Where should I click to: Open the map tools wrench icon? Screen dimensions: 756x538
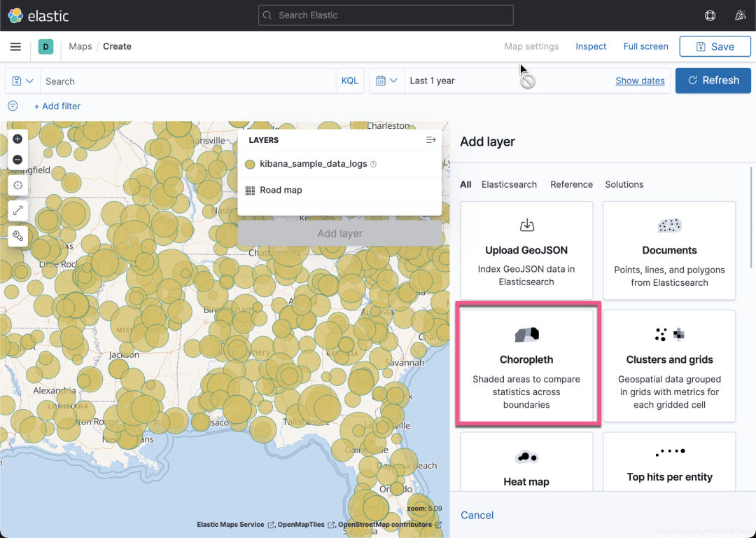(x=17, y=236)
